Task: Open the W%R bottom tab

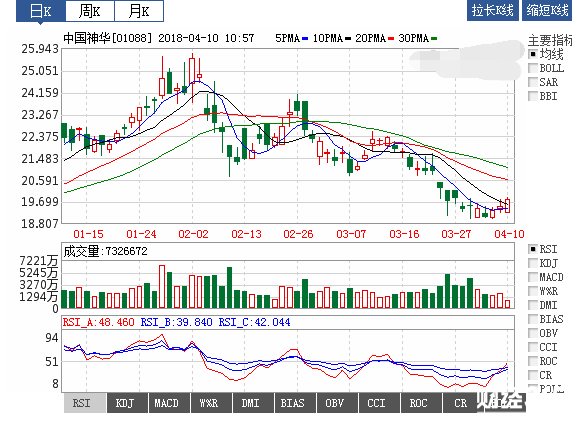Action: pyautogui.click(x=211, y=403)
